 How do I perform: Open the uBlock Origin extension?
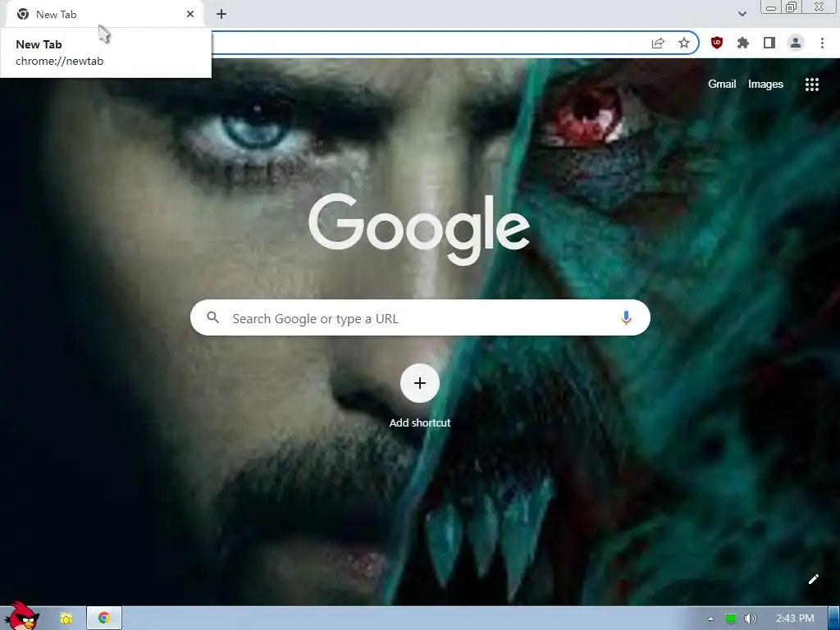(x=717, y=43)
